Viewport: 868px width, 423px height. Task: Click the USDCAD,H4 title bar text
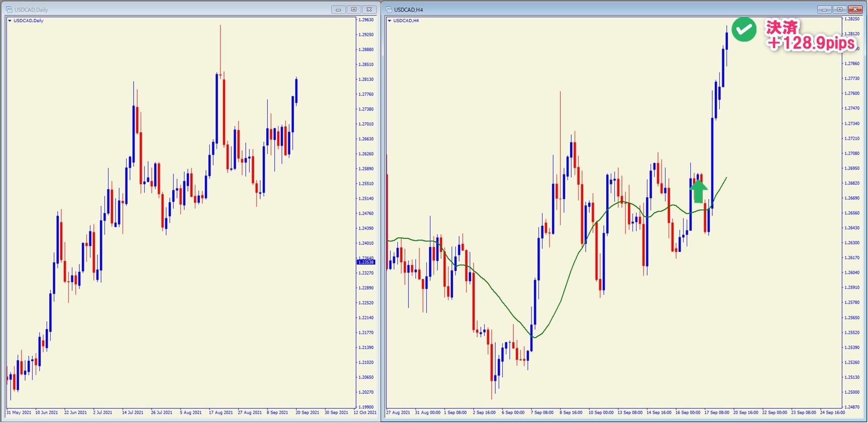408,10
